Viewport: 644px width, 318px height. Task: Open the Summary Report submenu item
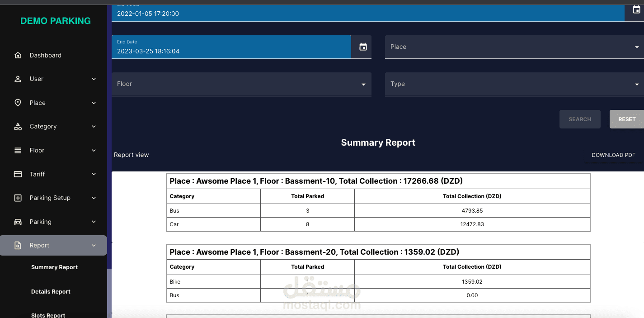[54, 267]
